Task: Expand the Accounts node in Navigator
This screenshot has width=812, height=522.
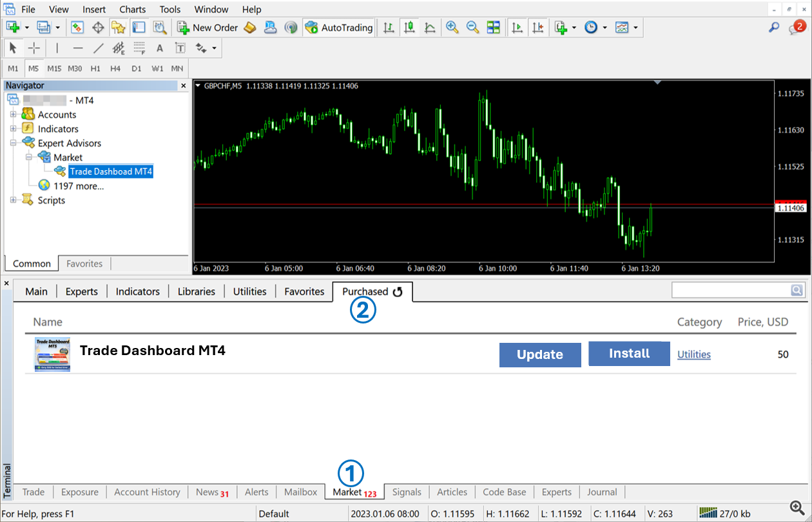Action: [x=14, y=115]
